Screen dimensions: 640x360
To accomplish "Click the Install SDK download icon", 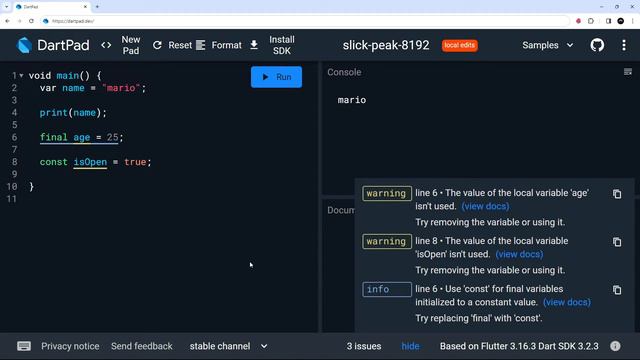I will point(254,45).
